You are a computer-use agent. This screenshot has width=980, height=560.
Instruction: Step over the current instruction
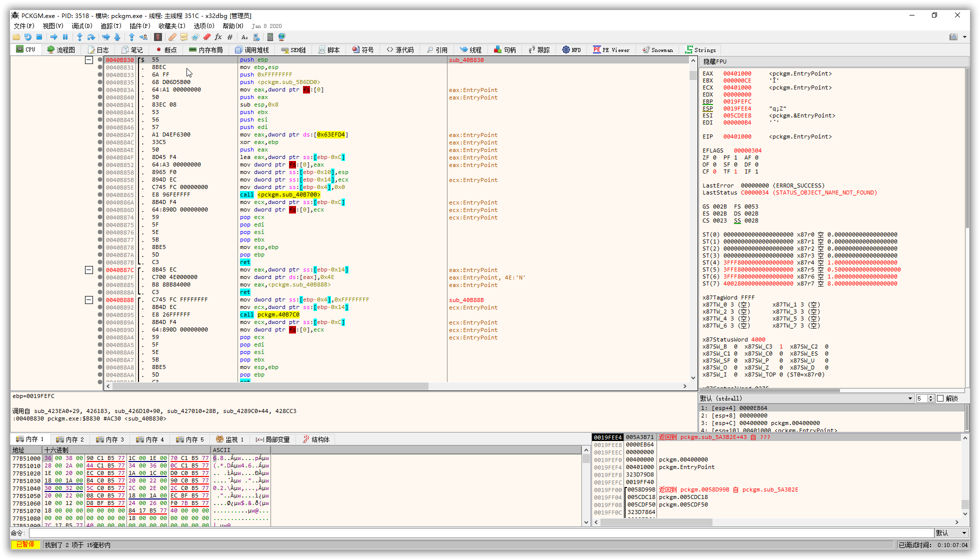click(91, 37)
